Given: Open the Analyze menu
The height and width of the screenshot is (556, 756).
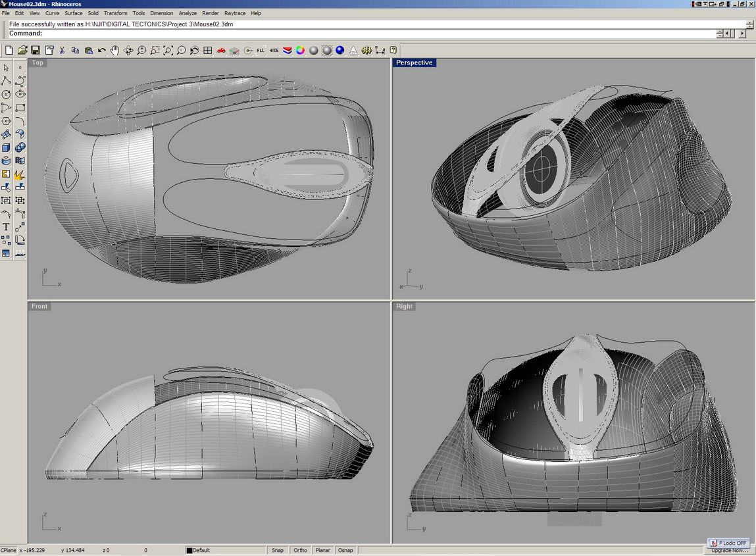Looking at the screenshot, I should [x=188, y=13].
